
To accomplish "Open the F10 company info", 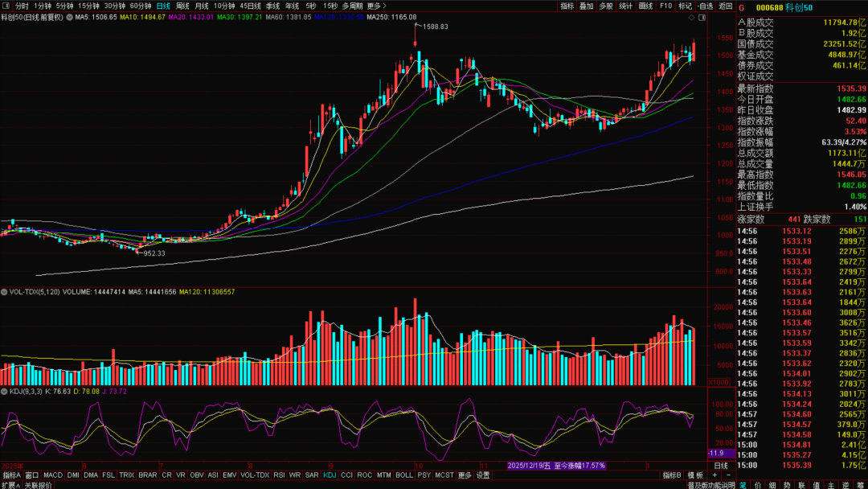I will coord(665,6).
